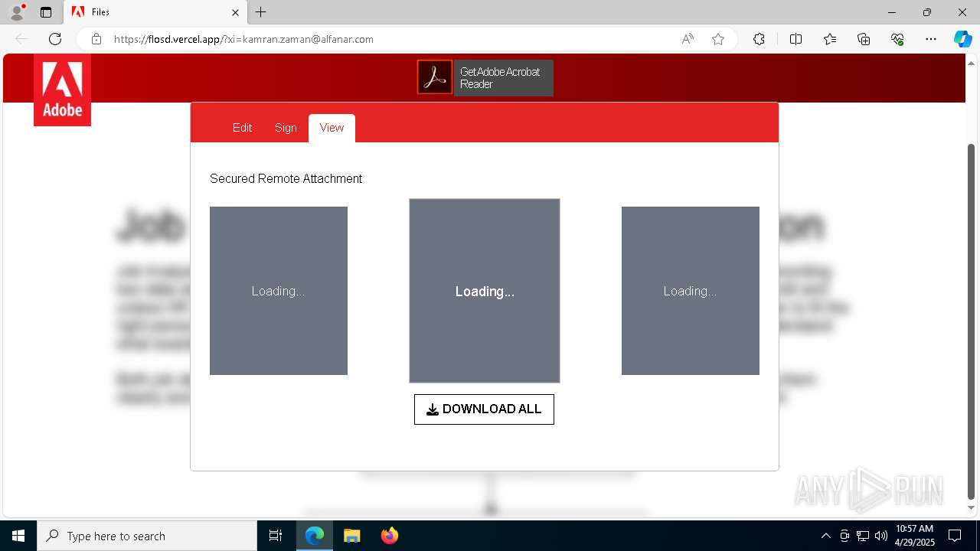Open the volume control
The image size is (980, 551).
(x=881, y=536)
